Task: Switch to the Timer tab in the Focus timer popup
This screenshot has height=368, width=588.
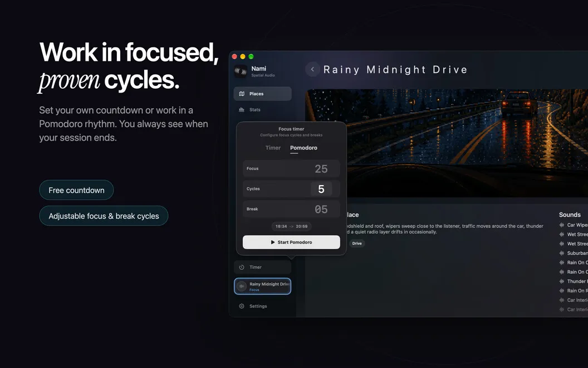Action: [x=273, y=148]
